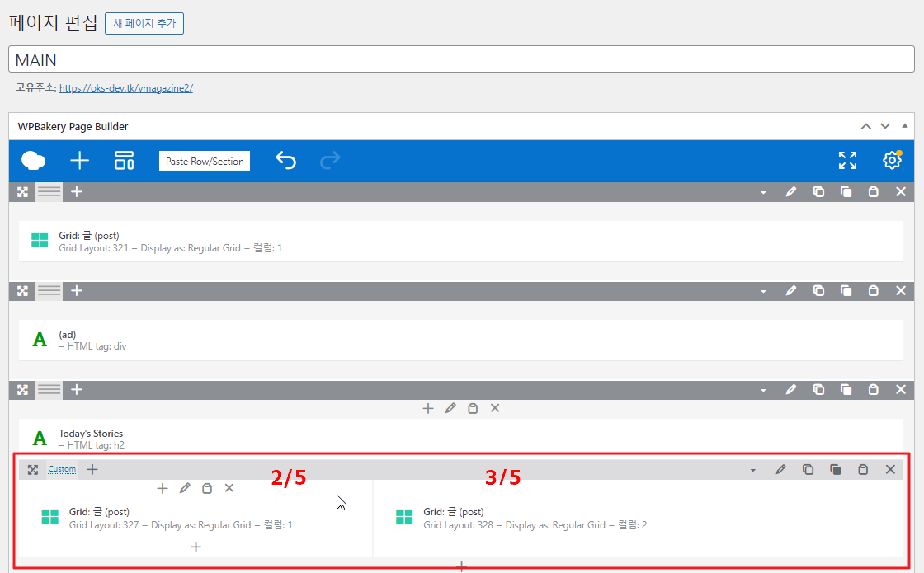The height and width of the screenshot is (573, 924).
Task: Click the Custom inner row move handle
Action: (33, 470)
